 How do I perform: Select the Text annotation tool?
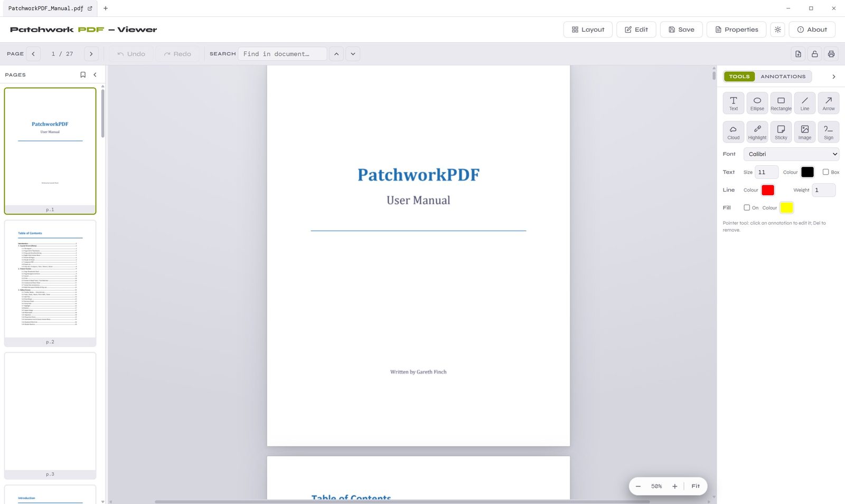click(734, 103)
